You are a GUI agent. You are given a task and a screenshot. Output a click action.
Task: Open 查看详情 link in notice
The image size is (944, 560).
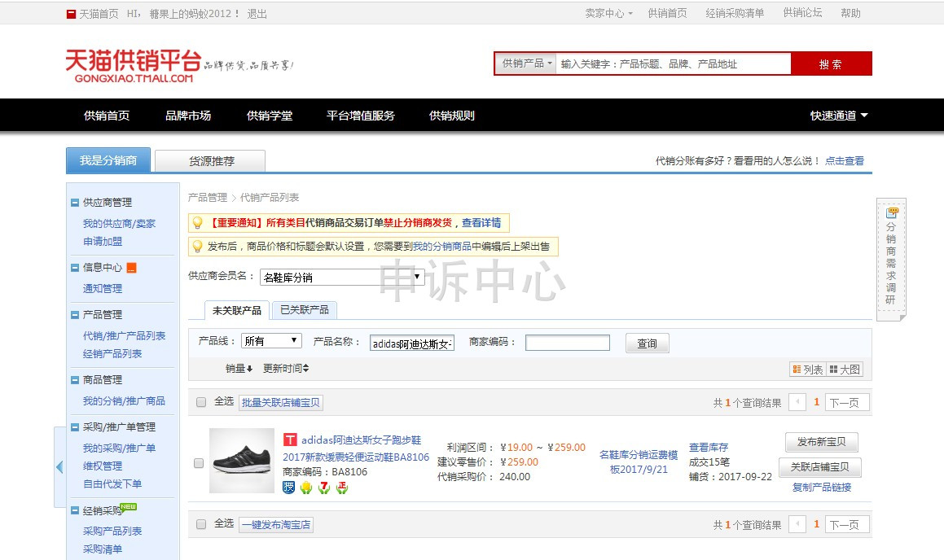point(481,222)
